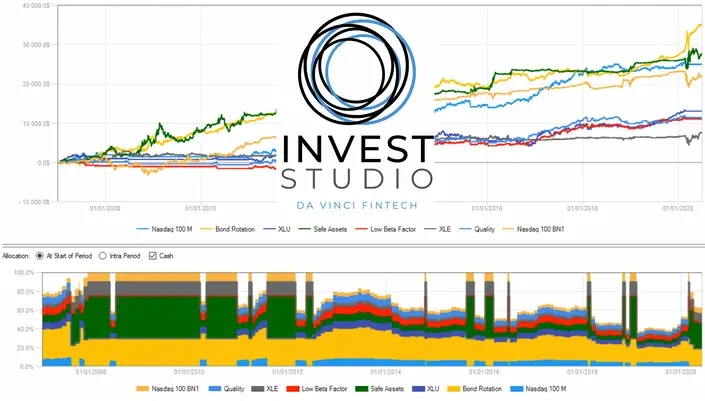705x401 pixels.
Task: Click 01/01/2008 on the allocation chart axis
Action: click(x=91, y=372)
